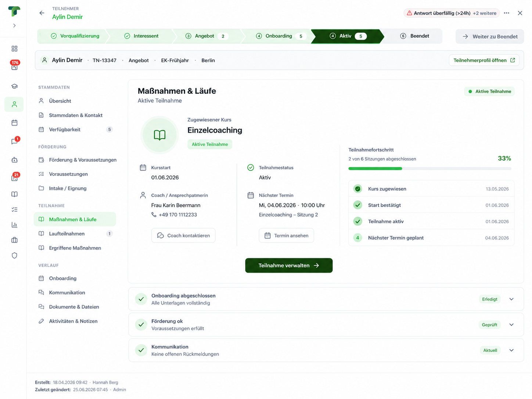Open the briefcase icon in sidebar
Image resolution: width=532 pixels, height=399 pixels.
14,240
